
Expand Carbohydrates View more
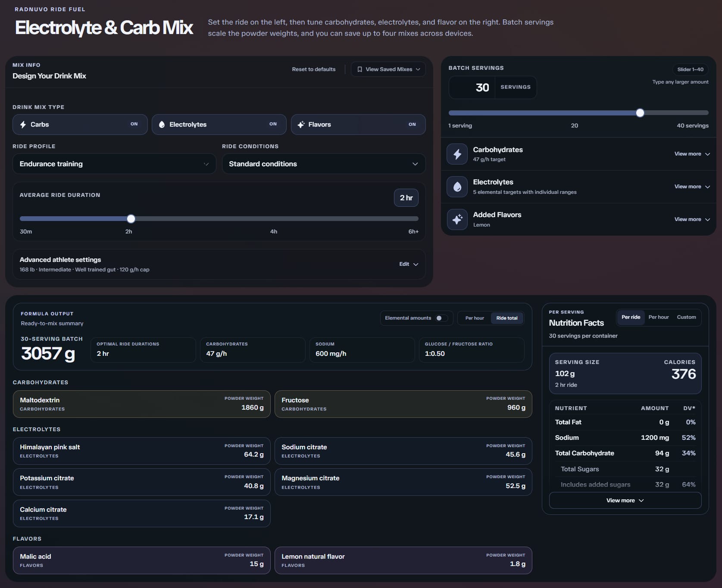692,154
